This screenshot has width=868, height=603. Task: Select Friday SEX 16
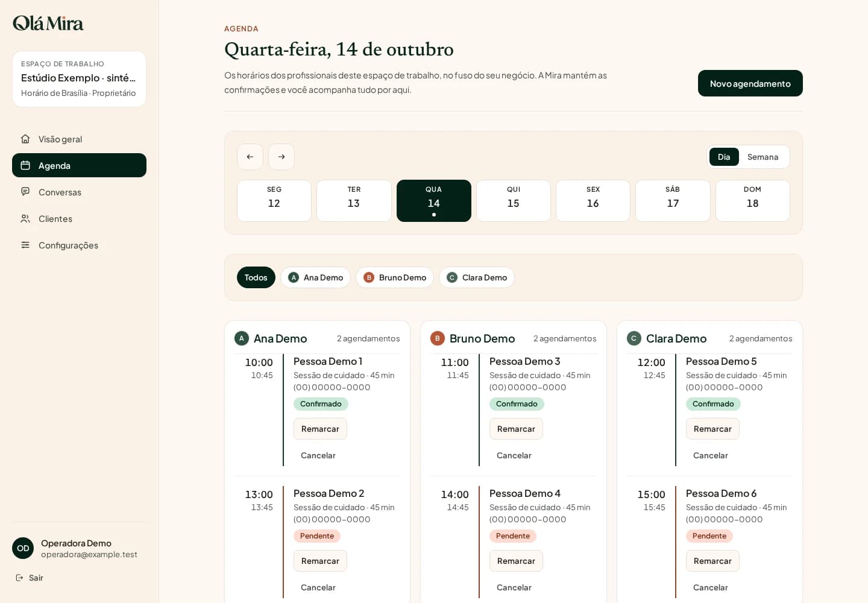[593, 201]
